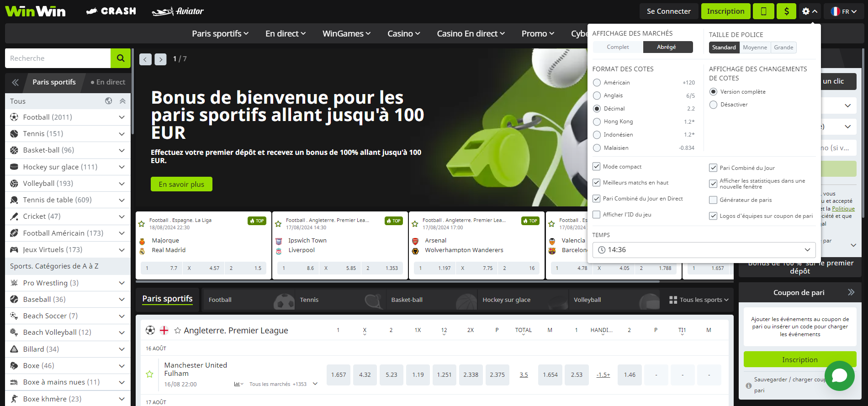
Task: Select the Hong Kong odds format
Action: pyautogui.click(x=597, y=121)
